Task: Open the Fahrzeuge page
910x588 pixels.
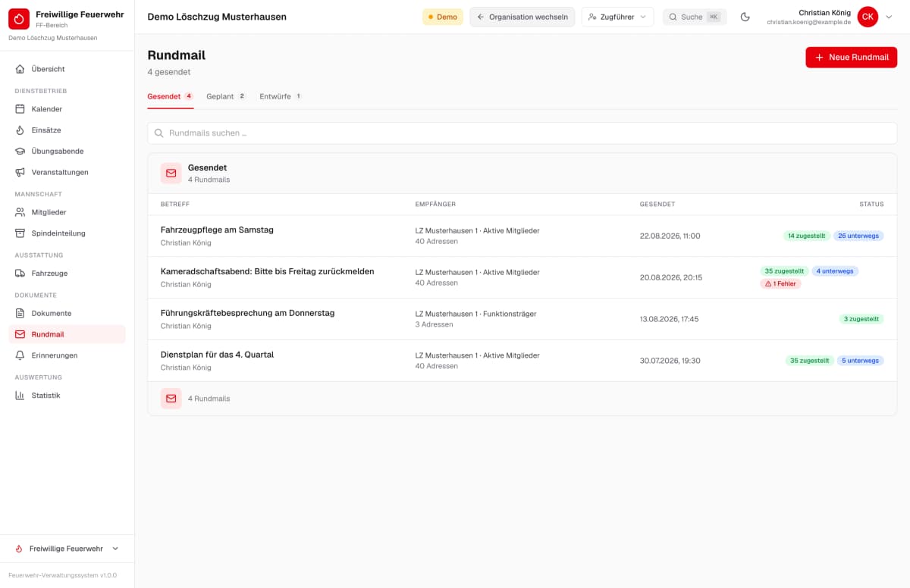Action: click(67, 274)
